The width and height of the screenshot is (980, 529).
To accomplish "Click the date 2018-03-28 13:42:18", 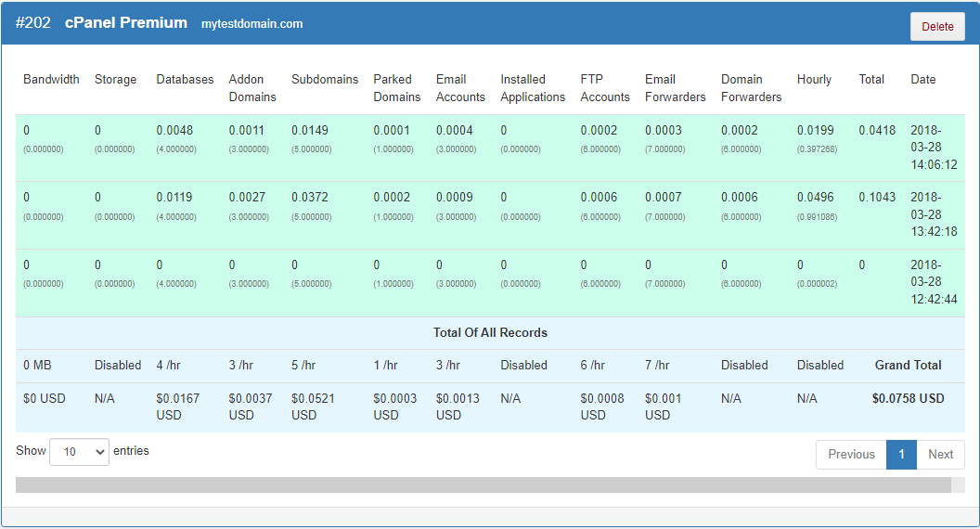I will coord(934,214).
